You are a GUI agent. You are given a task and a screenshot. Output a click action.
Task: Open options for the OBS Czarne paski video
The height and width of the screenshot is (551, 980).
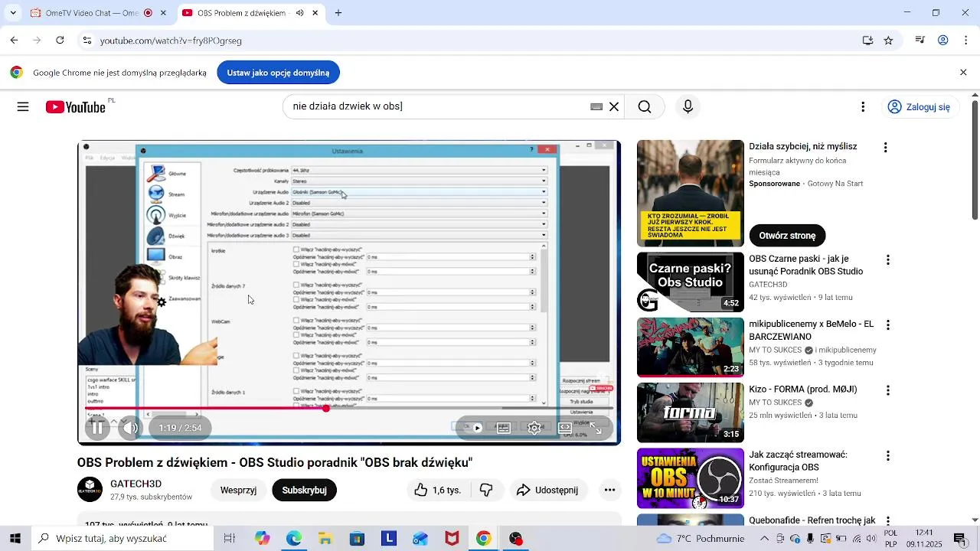[888, 260]
